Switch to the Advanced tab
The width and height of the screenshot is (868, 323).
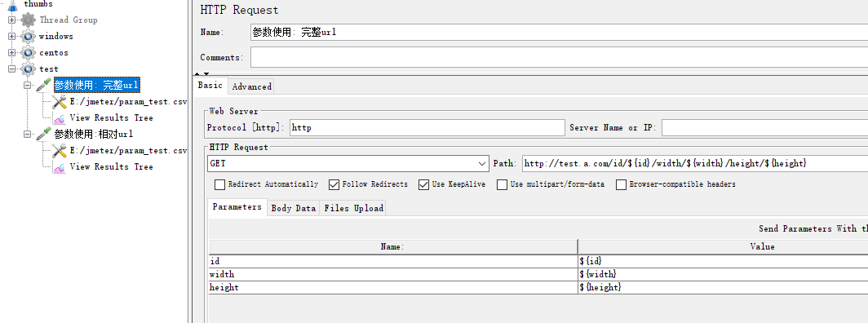pos(252,86)
